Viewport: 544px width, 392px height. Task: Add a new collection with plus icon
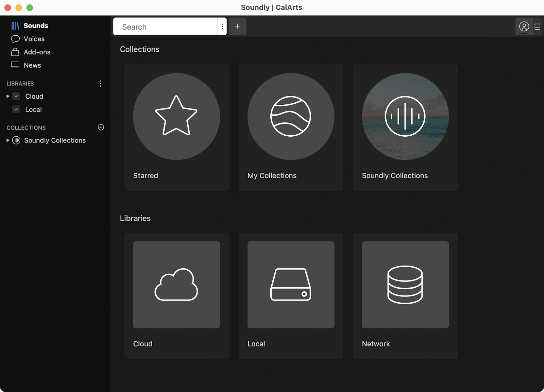[101, 127]
